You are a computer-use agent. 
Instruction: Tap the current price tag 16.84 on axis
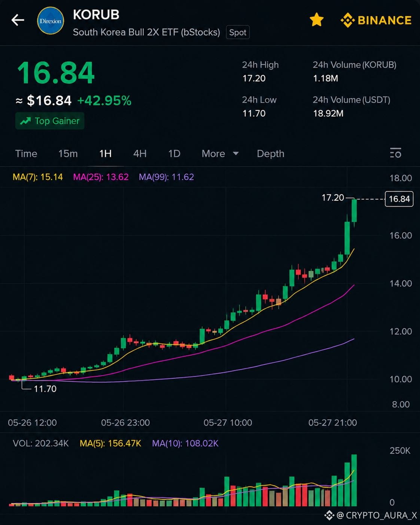[x=399, y=199]
